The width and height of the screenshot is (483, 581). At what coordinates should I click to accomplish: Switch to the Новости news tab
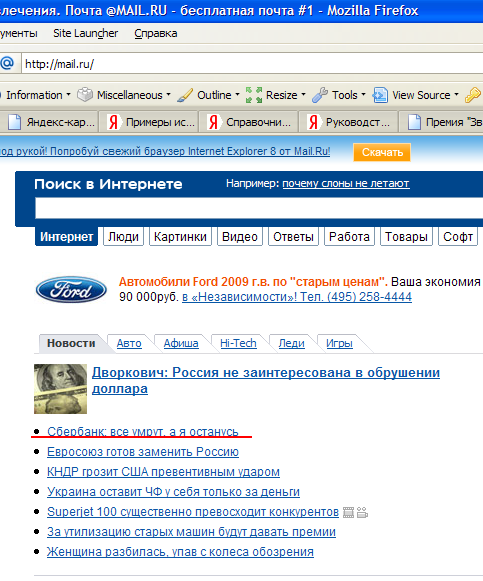tap(71, 343)
